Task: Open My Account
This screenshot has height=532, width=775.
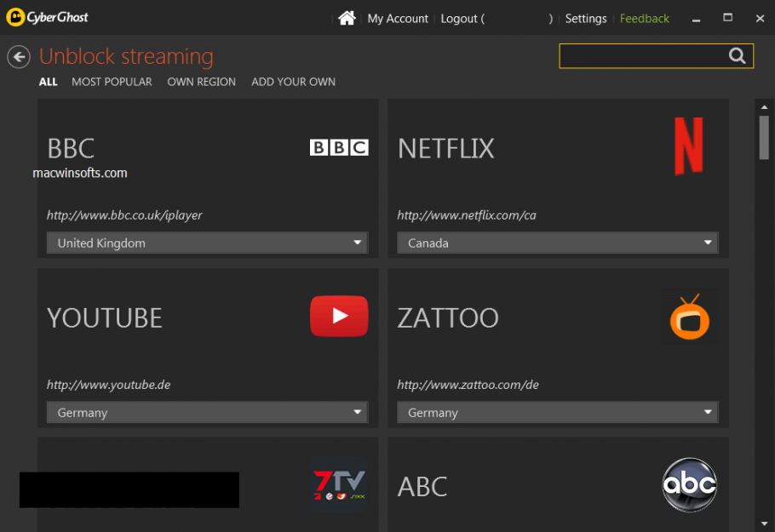Action: pyautogui.click(x=398, y=19)
